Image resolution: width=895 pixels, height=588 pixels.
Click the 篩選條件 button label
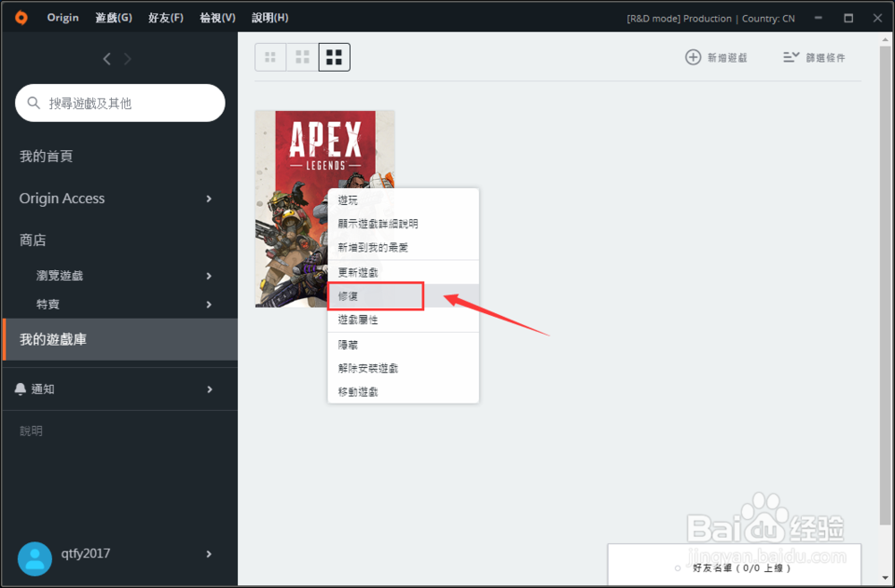825,57
